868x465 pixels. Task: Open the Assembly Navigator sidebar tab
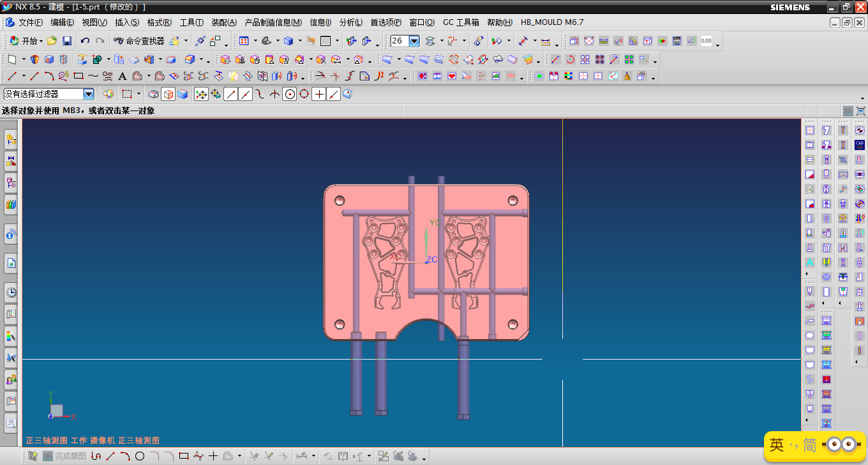11,139
